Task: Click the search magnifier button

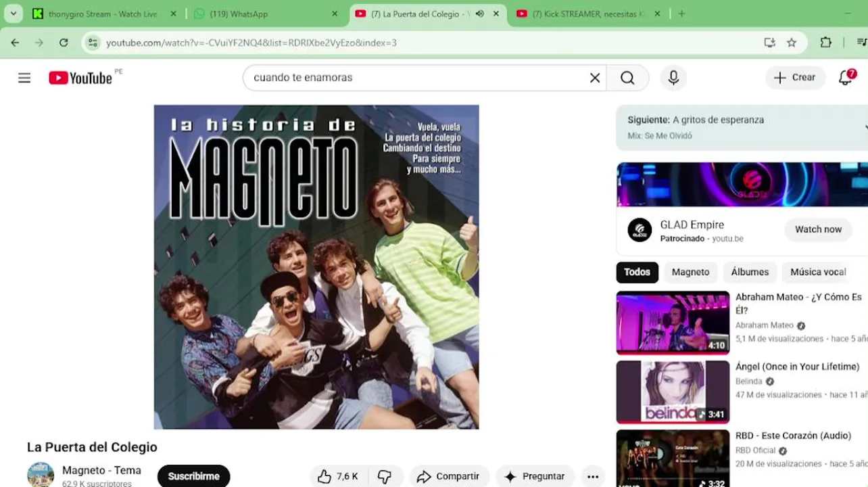Action: click(627, 78)
